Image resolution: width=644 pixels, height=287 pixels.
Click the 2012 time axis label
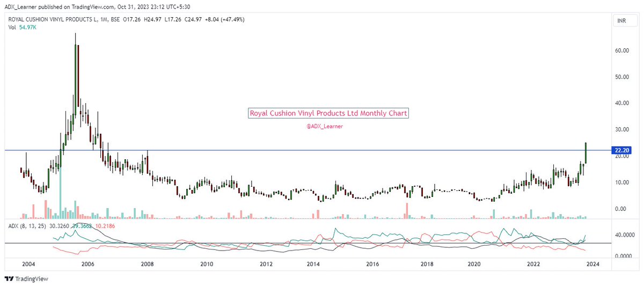click(x=266, y=264)
